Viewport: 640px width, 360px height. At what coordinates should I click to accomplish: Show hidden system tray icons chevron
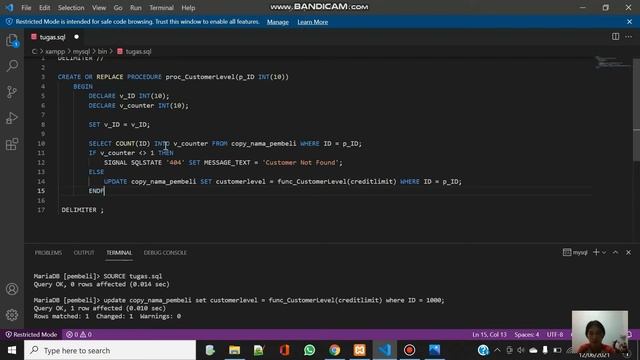[497, 350]
